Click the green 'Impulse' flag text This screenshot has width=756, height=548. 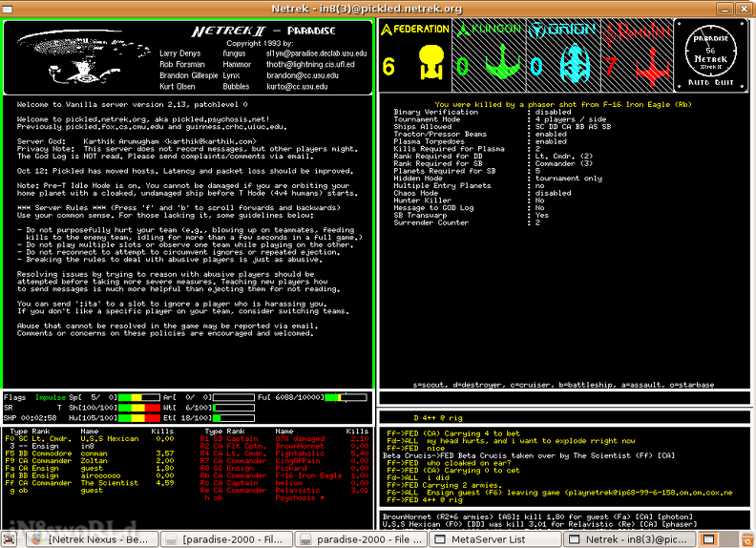click(x=51, y=397)
